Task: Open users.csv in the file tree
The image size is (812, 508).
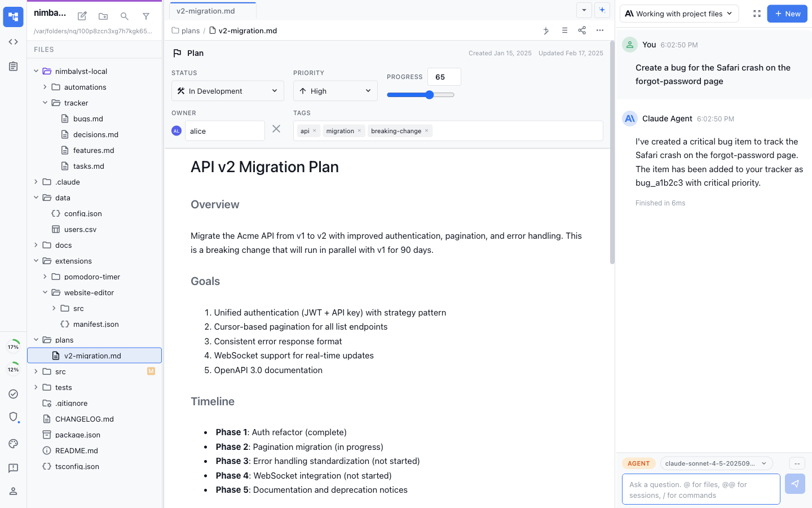Action: tap(95, 229)
